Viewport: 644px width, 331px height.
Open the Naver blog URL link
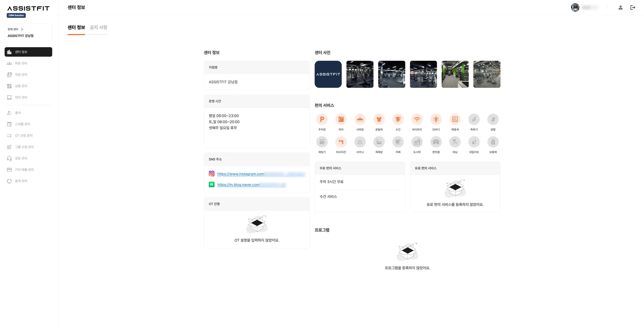(238, 184)
